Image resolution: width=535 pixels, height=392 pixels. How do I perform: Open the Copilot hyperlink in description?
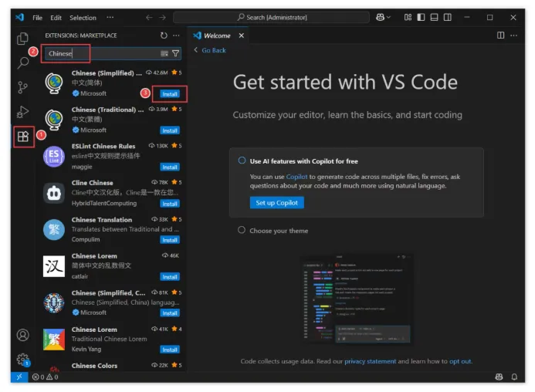[296, 177]
